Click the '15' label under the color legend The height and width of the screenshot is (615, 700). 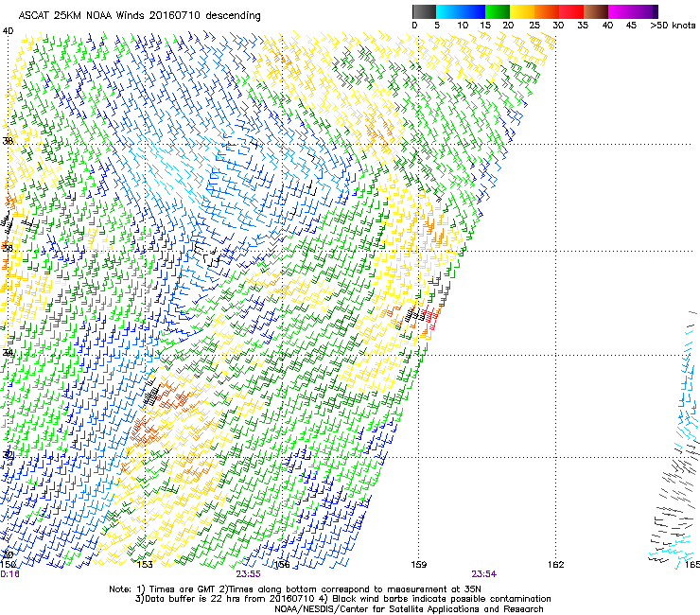[x=485, y=26]
